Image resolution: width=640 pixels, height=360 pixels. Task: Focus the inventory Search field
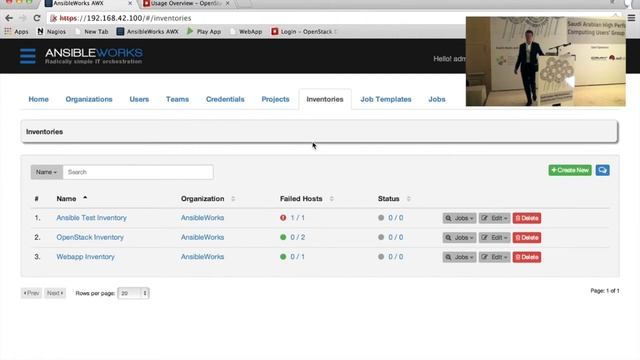(x=138, y=172)
